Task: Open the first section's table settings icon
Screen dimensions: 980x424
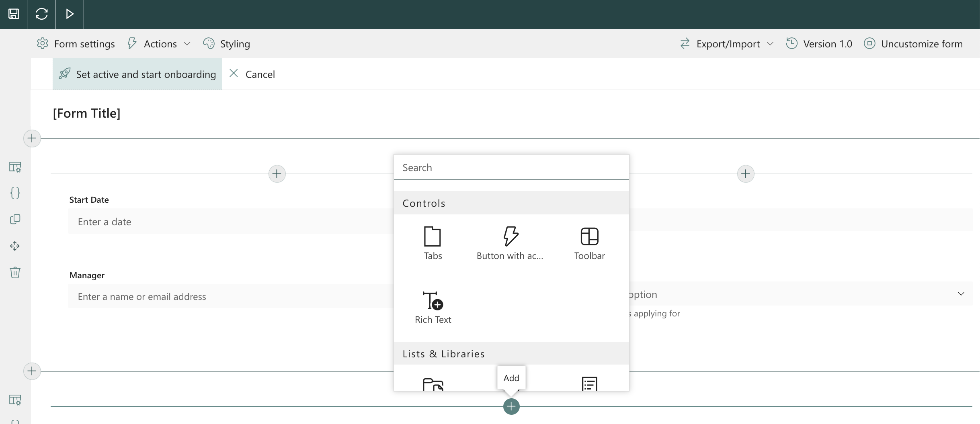Action: coord(15,167)
